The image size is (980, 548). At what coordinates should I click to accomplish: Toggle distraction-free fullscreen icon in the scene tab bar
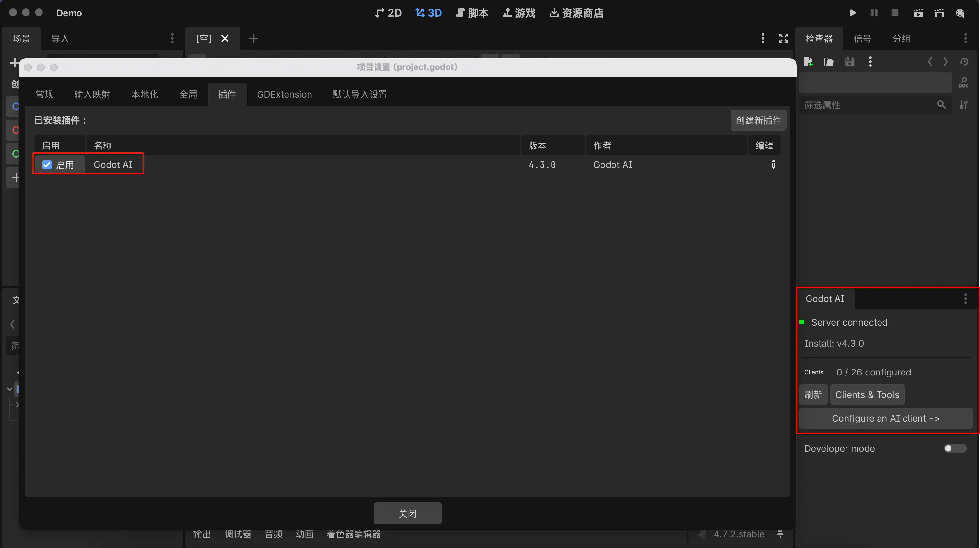[x=783, y=38]
